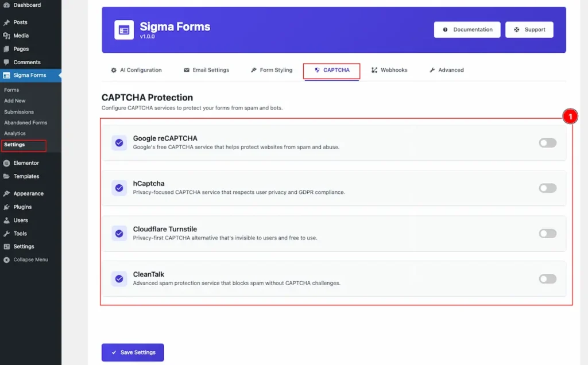588x365 pixels.
Task: Click the hCaptcha title text
Action: tap(149, 184)
